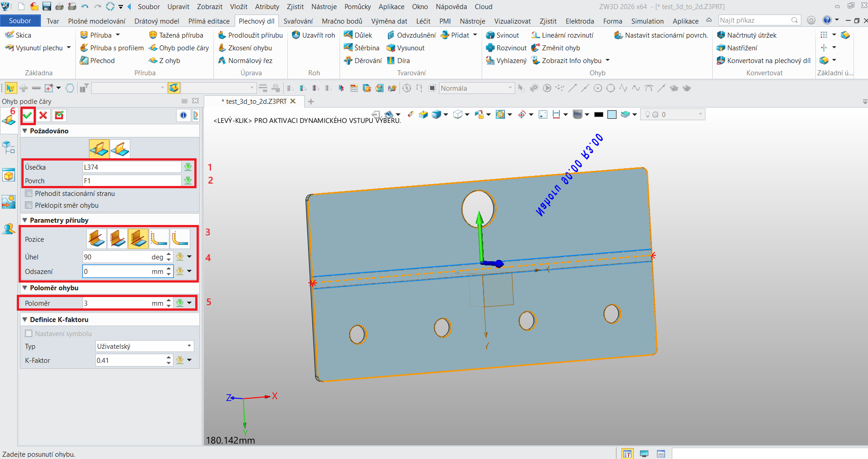Open the Děrování punch tool
Viewport: 868px width, 459px height.
(x=363, y=60)
